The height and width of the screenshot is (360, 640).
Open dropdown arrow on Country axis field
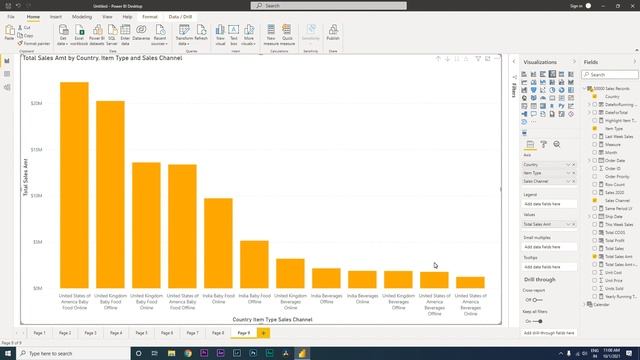click(568, 164)
